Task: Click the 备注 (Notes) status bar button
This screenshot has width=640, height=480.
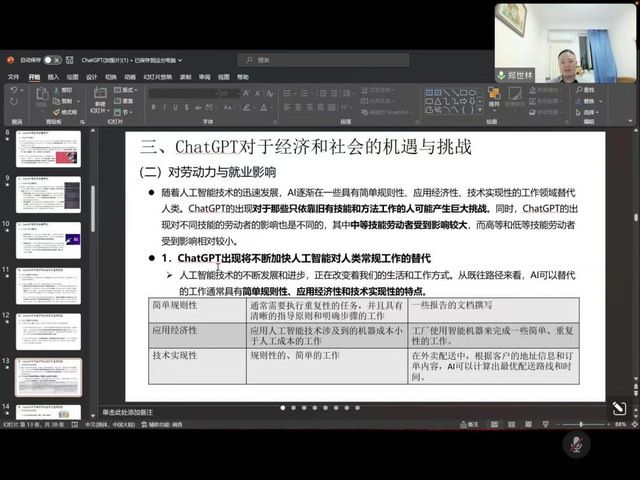Action: 469,424
